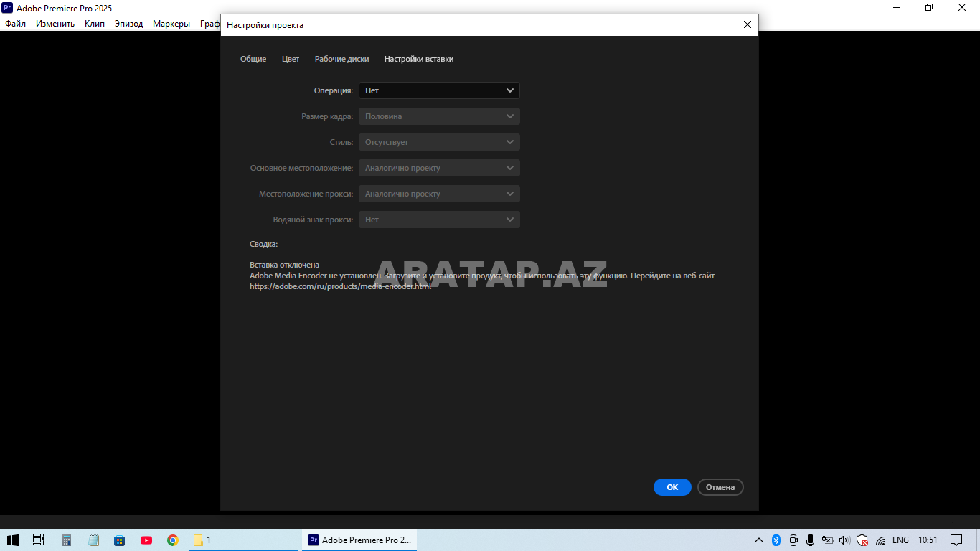Open the Windows Start menu
The height and width of the screenshot is (551, 980).
tap(12, 540)
